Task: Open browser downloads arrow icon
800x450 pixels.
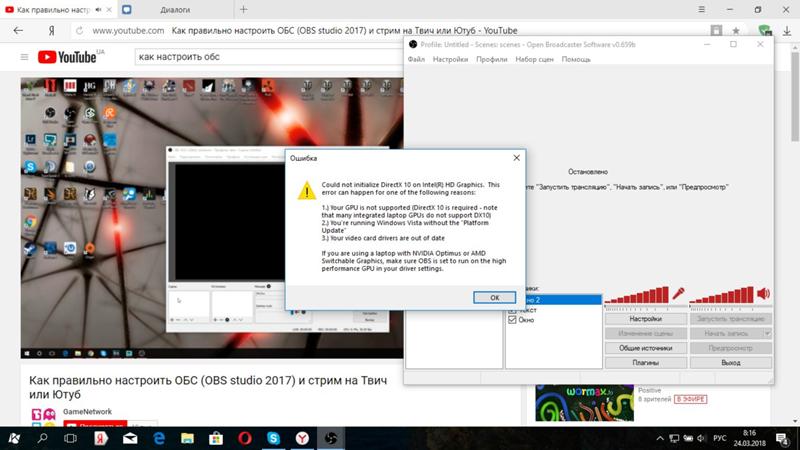Action: pyautogui.click(x=787, y=31)
